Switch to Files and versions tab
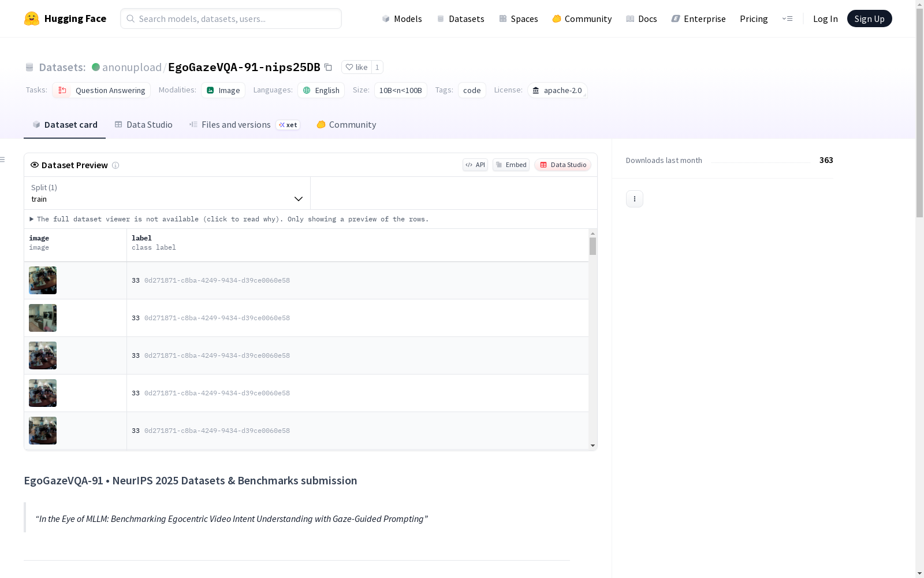Image resolution: width=924 pixels, height=578 pixels. [x=244, y=125]
